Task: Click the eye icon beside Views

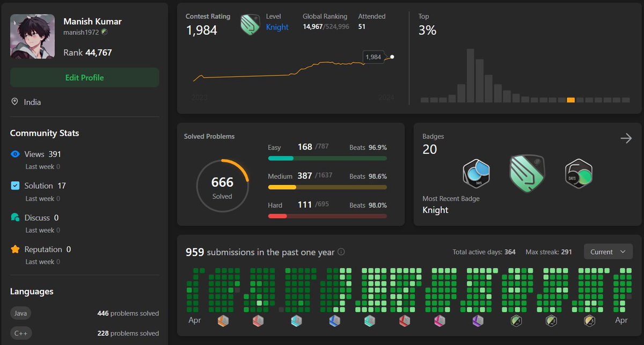Action: pos(15,154)
